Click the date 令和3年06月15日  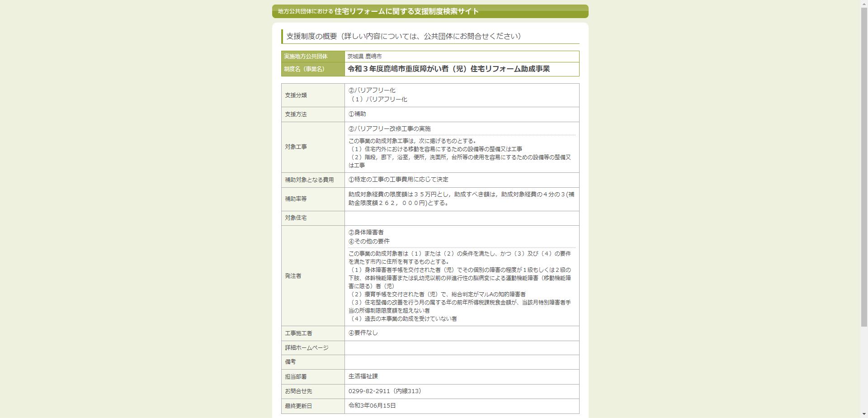click(x=372, y=406)
